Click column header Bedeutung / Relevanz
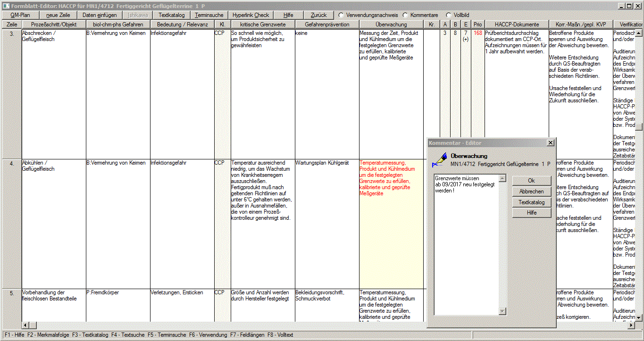This screenshot has height=341, width=644. [182, 25]
